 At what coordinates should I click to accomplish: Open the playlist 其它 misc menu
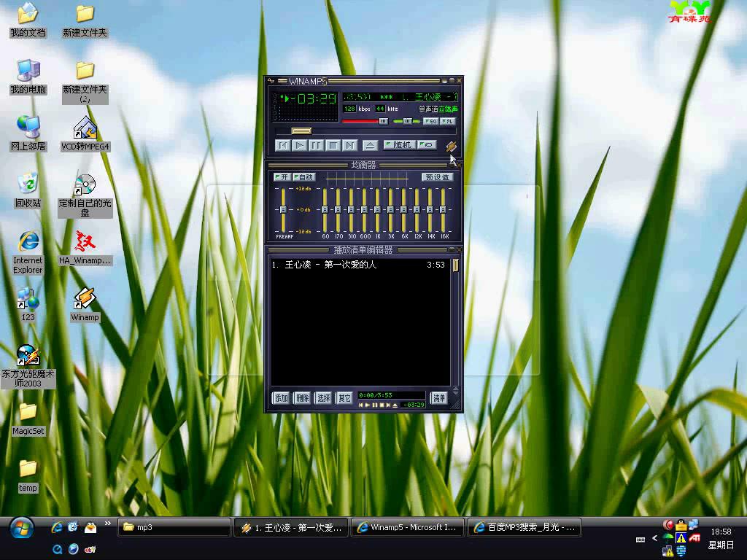tap(344, 398)
